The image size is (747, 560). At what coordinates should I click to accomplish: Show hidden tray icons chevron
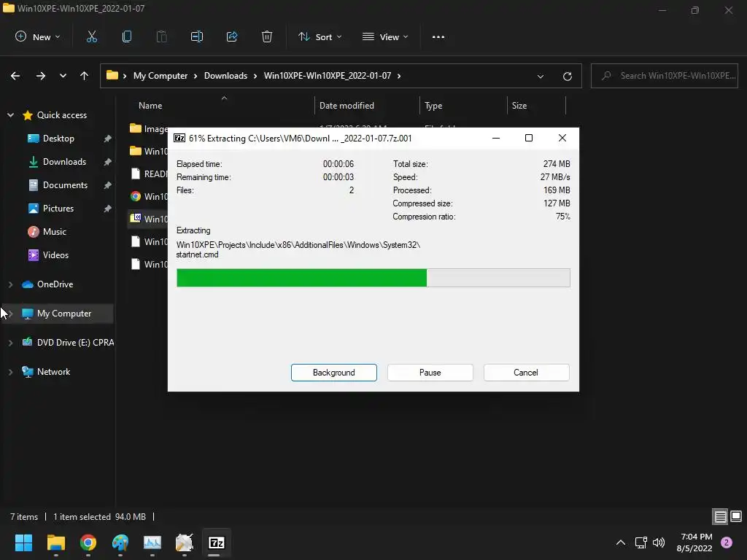[621, 542]
